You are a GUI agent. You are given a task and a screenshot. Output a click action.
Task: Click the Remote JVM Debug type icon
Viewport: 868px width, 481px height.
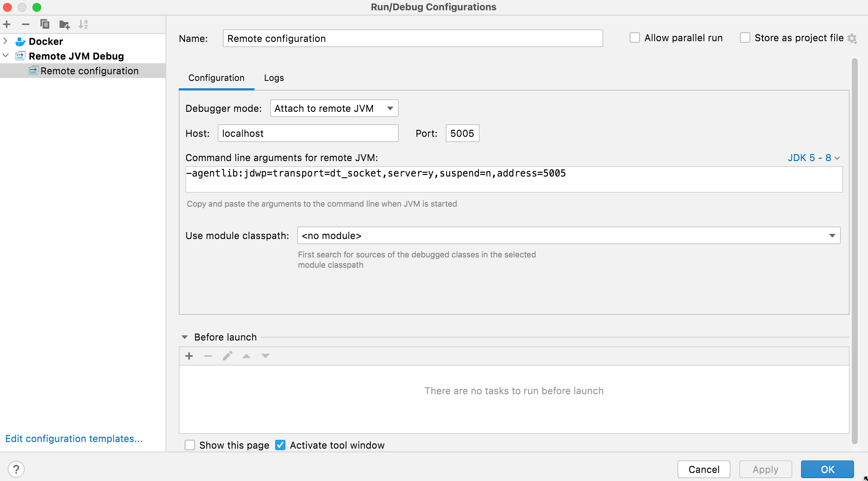20,56
